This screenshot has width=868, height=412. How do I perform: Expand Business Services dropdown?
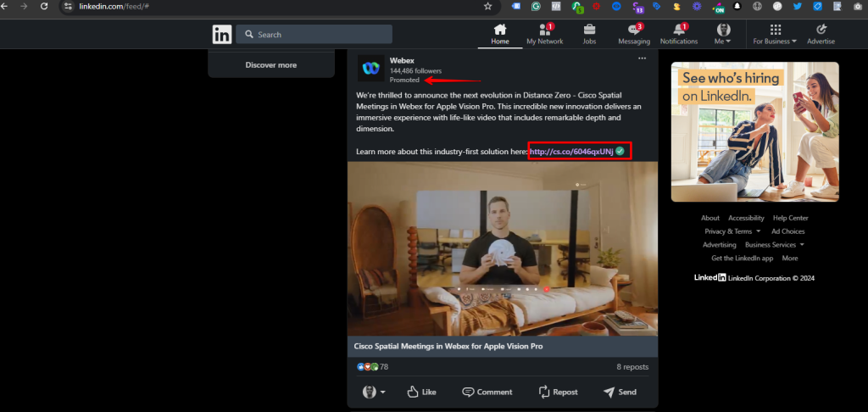point(775,245)
